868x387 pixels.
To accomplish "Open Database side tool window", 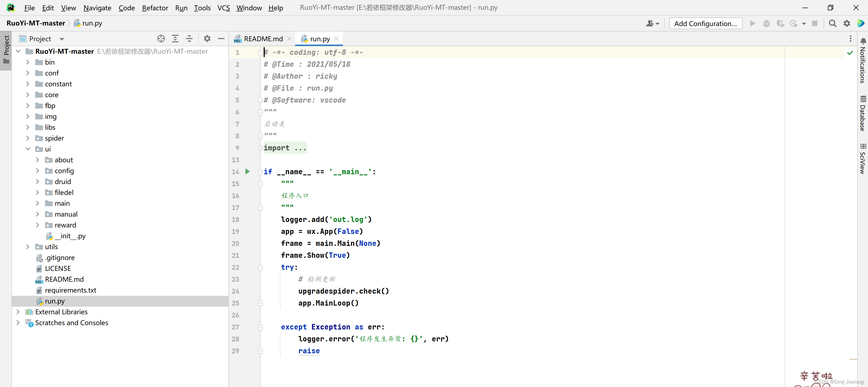I will [863, 113].
